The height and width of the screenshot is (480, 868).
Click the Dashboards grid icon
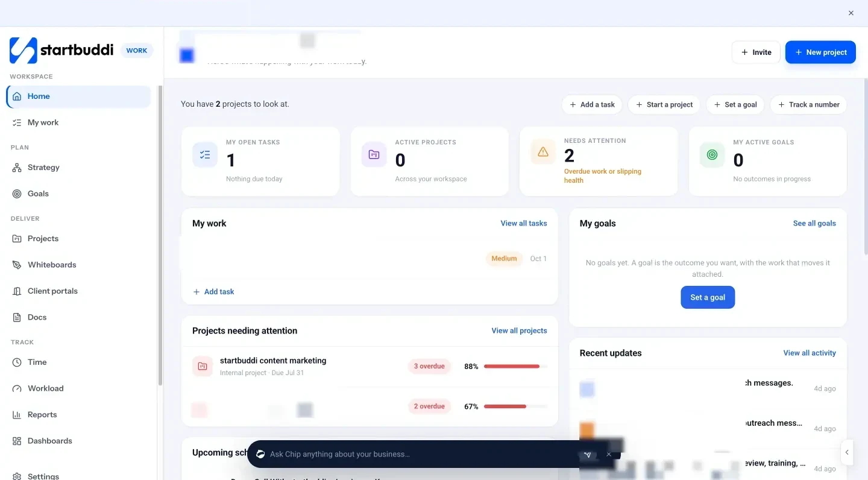[x=17, y=441]
